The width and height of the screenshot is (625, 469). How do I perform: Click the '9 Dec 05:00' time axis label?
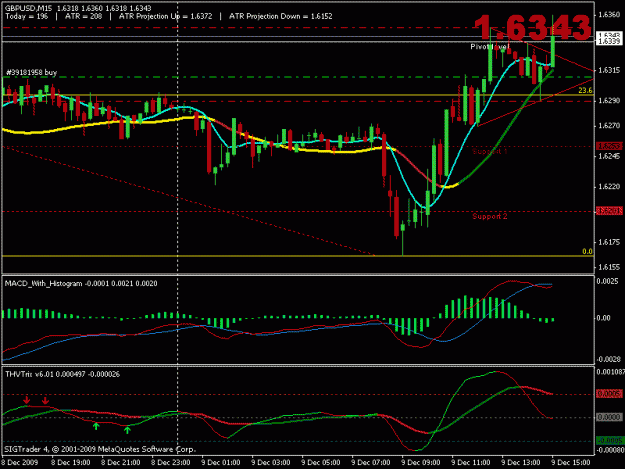click(x=320, y=462)
